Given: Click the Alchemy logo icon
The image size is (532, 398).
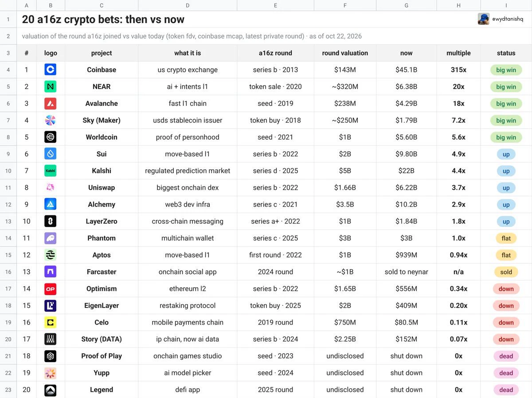Looking at the screenshot, I should pyautogui.click(x=51, y=204).
